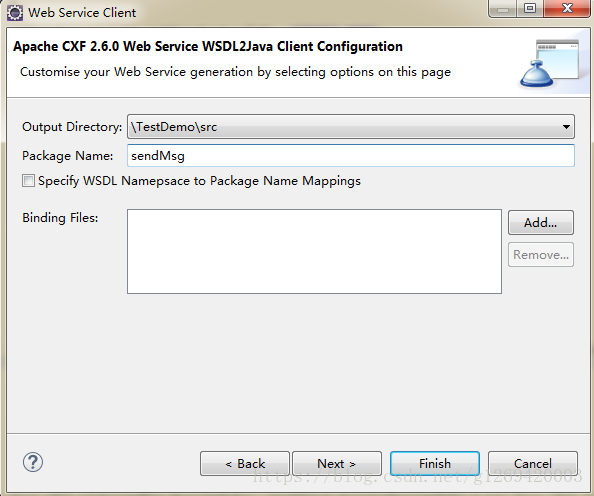Click the Add... binding file button
594x496 pixels.
[541, 222]
